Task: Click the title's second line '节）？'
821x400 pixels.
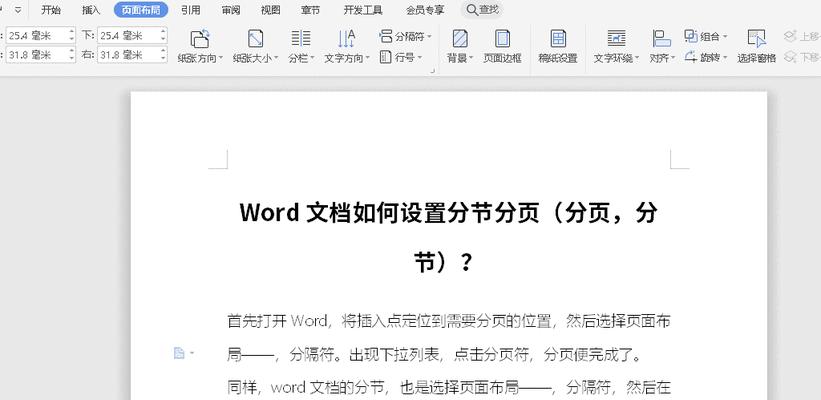Action: click(444, 262)
